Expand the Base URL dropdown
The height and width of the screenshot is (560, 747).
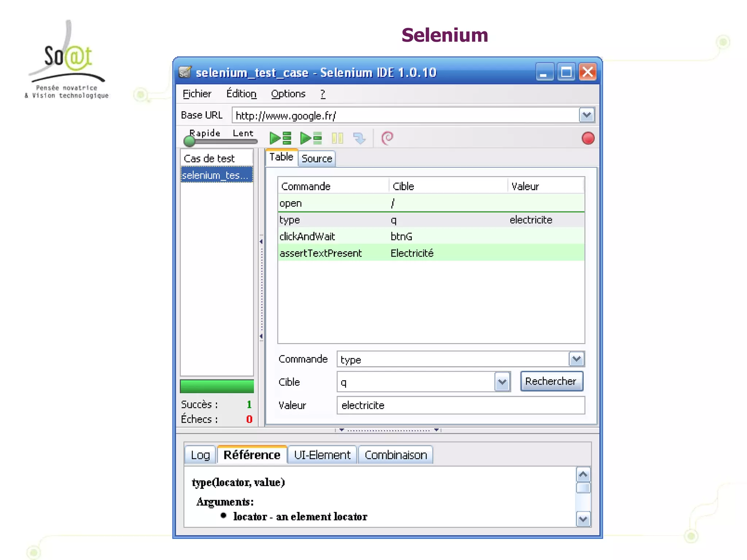(x=587, y=116)
